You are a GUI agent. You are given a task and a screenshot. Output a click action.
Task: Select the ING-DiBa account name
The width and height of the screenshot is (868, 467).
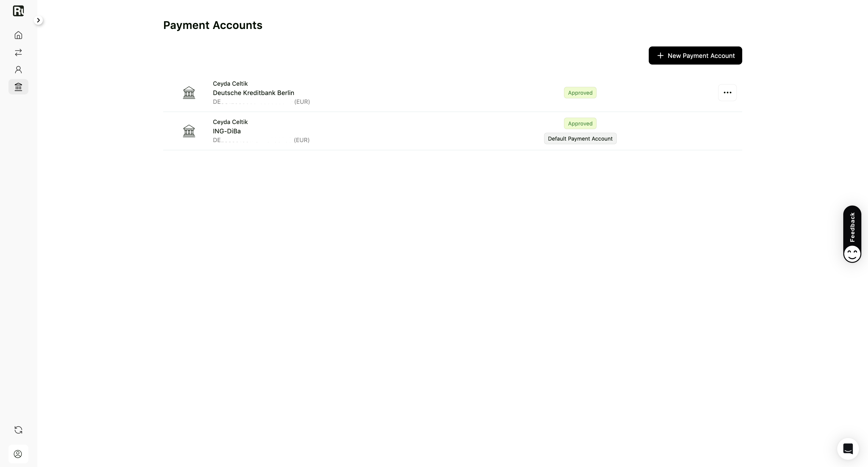(227, 131)
